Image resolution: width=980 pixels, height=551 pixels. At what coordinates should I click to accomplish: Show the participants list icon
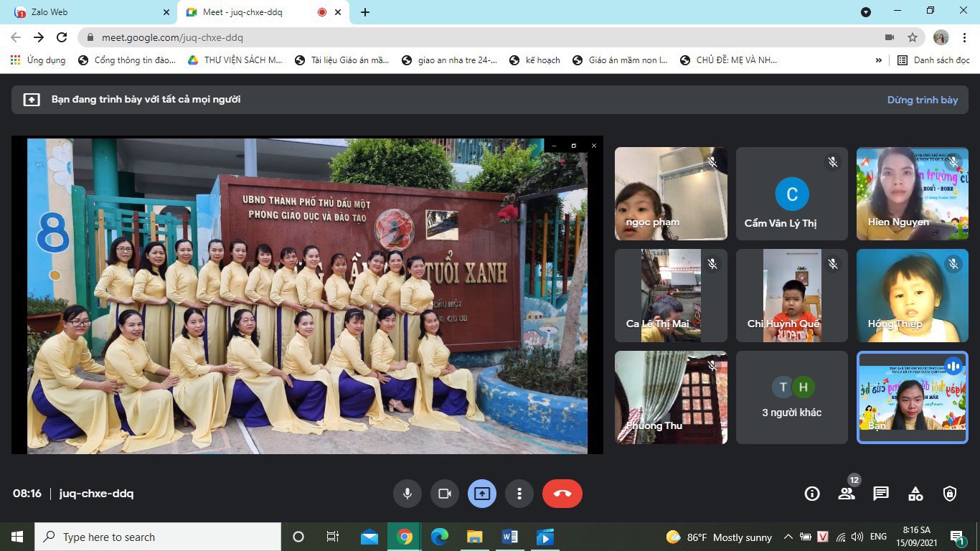(847, 494)
